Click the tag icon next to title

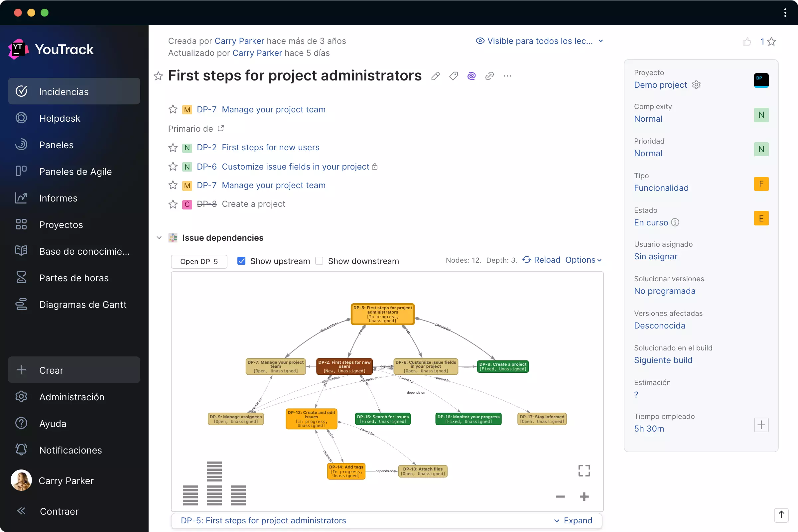tap(454, 76)
